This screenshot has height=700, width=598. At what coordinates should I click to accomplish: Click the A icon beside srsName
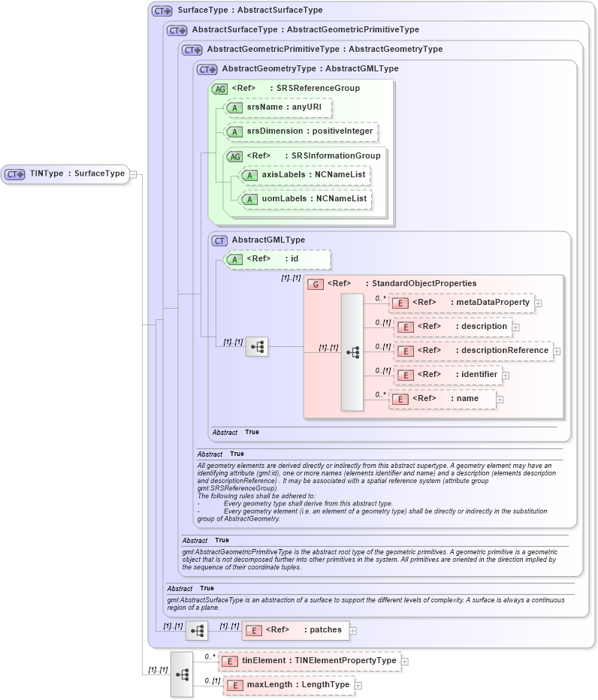(x=234, y=107)
